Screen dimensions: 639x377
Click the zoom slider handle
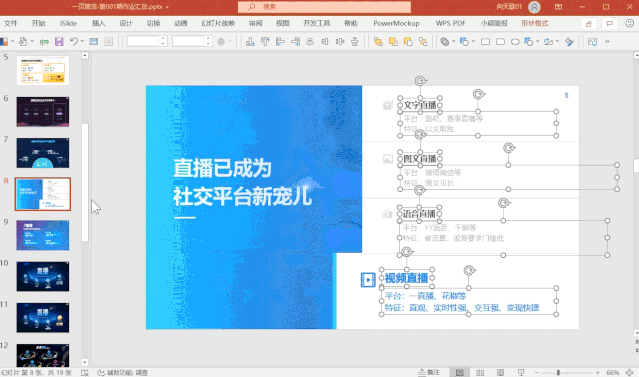tap(558, 373)
